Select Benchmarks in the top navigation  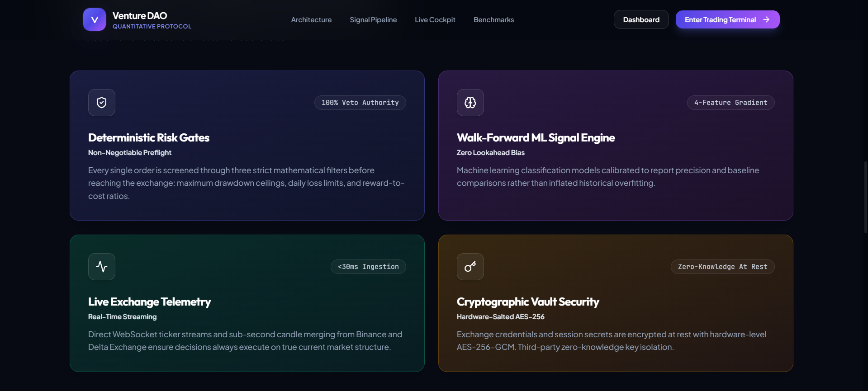[x=493, y=20]
